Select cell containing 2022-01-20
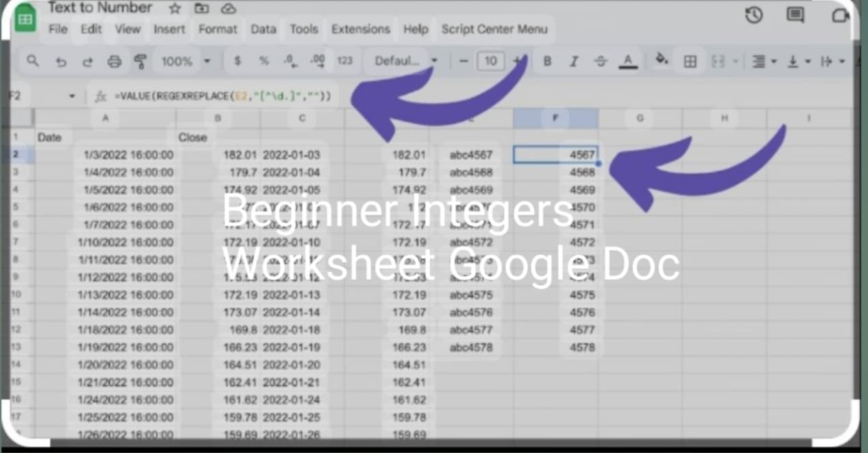This screenshot has height=453, width=868. tap(302, 365)
